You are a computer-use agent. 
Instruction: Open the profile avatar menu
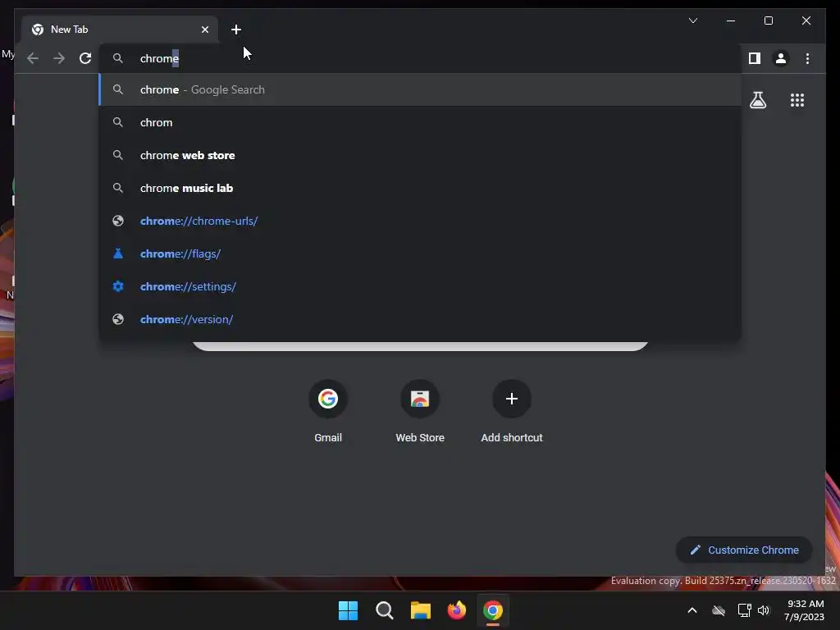click(781, 58)
